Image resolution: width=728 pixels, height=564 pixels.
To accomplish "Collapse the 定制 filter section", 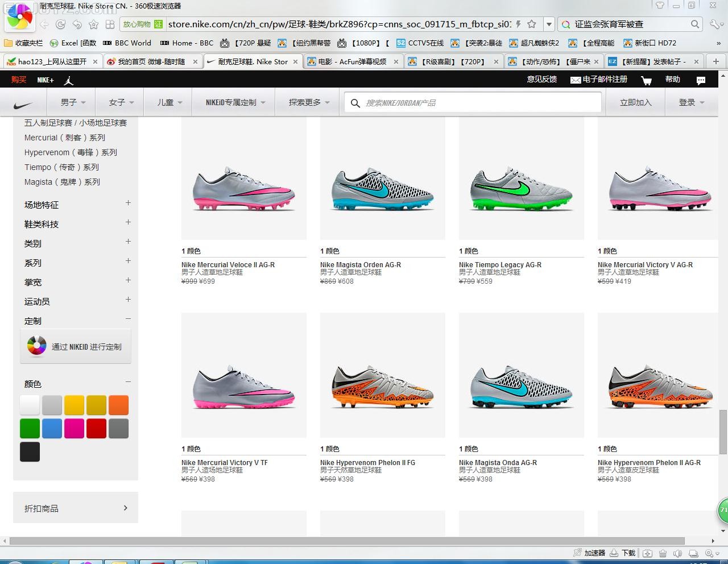I will (128, 319).
